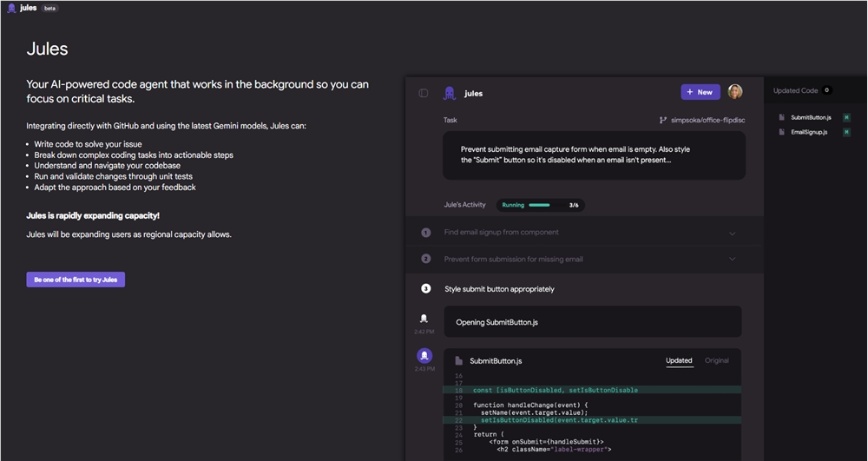Open the user profile avatar
This screenshot has height=461, width=868.
point(735,92)
